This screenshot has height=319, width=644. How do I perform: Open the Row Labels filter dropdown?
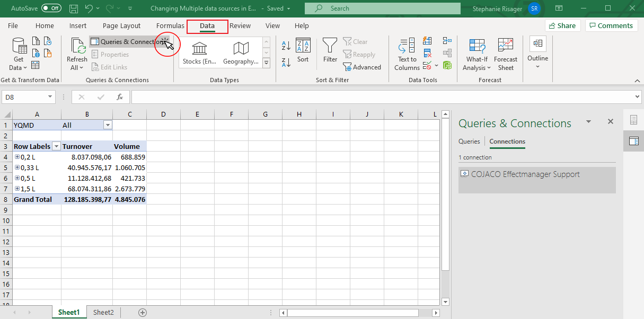tap(56, 146)
